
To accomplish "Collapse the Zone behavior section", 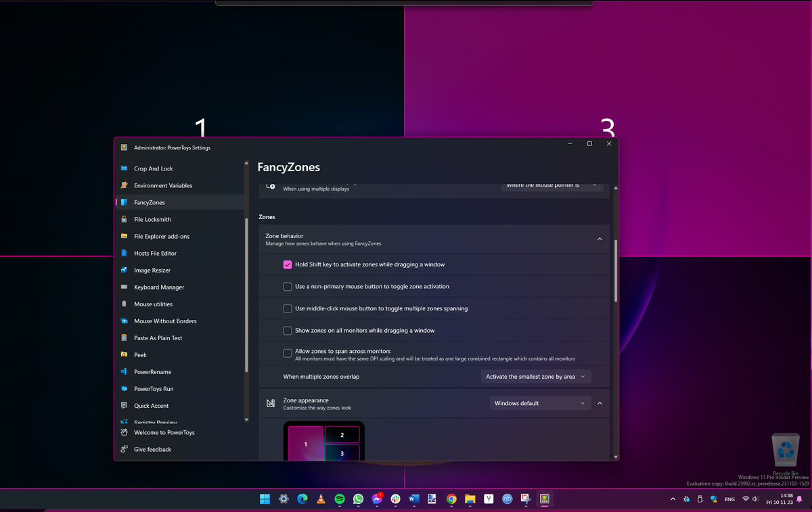I will tap(599, 239).
